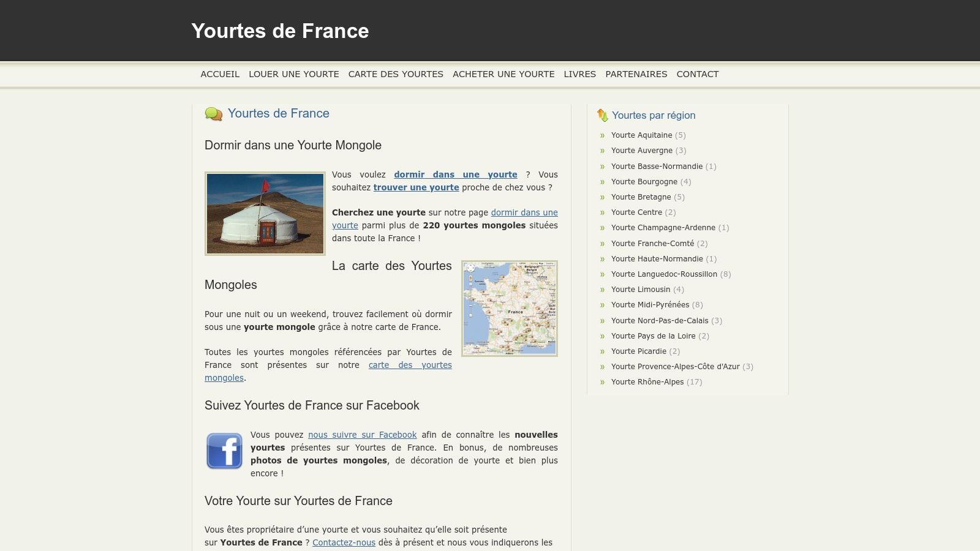Image resolution: width=980 pixels, height=551 pixels.
Task: Open the PARTENAIRES menu item
Action: pos(636,74)
